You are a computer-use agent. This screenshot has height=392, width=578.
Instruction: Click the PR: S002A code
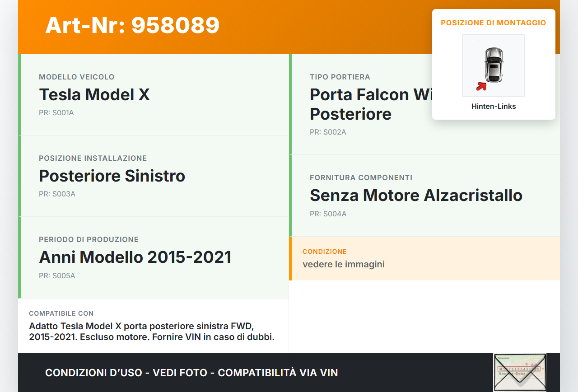[328, 132]
